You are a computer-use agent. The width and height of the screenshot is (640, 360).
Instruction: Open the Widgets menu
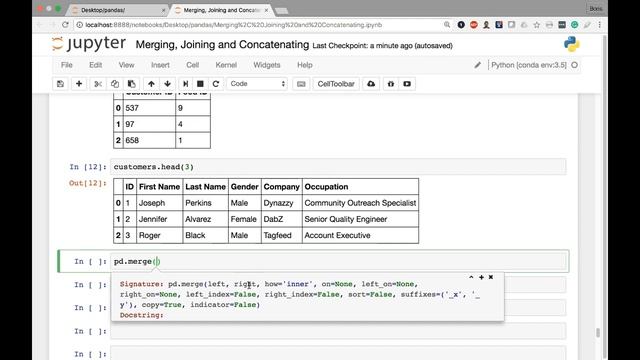(267, 65)
